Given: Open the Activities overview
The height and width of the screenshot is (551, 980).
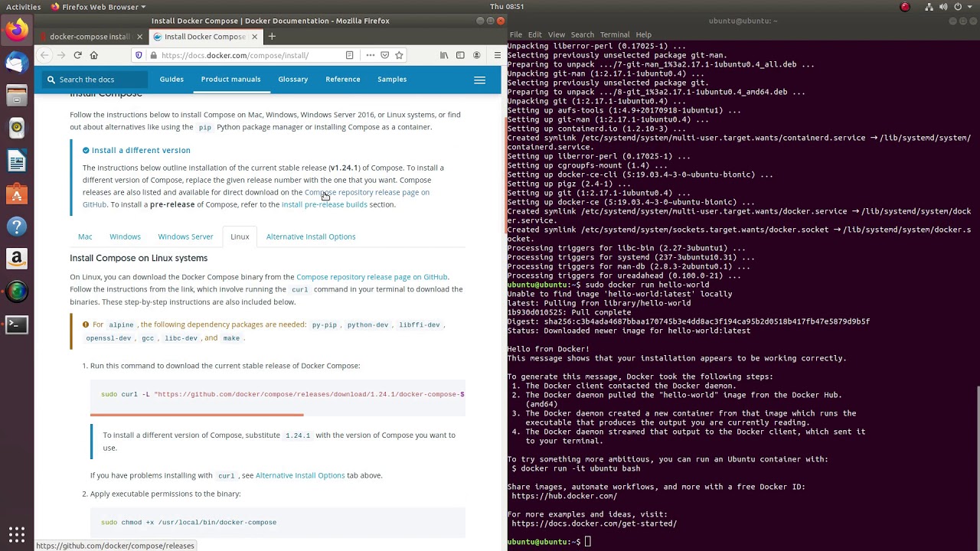Looking at the screenshot, I should click(x=24, y=7).
